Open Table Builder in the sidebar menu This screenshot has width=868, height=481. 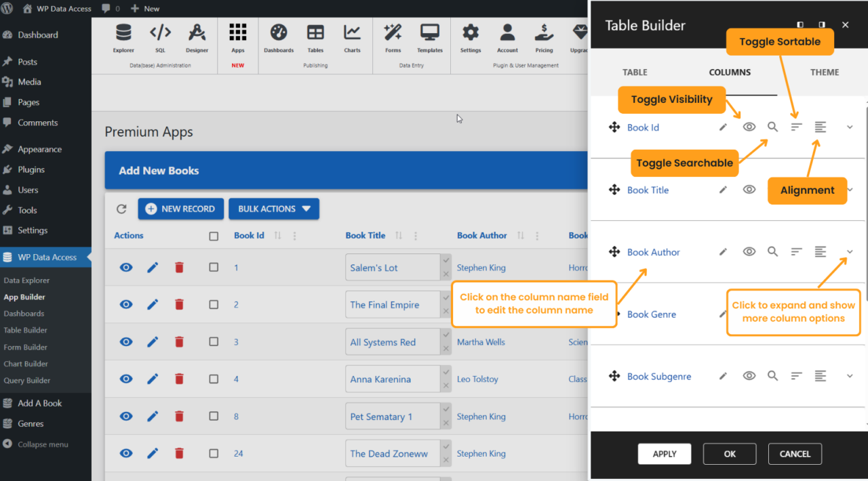click(26, 330)
